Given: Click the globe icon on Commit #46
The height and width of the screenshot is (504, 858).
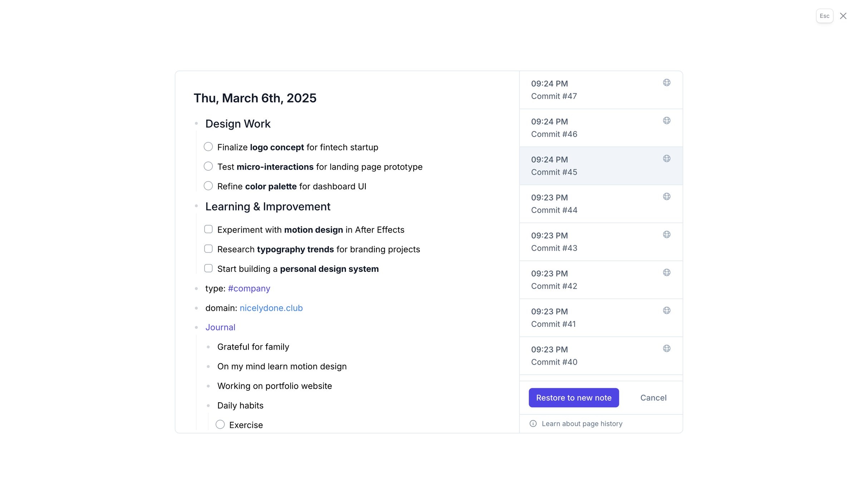Looking at the screenshot, I should [x=666, y=120].
